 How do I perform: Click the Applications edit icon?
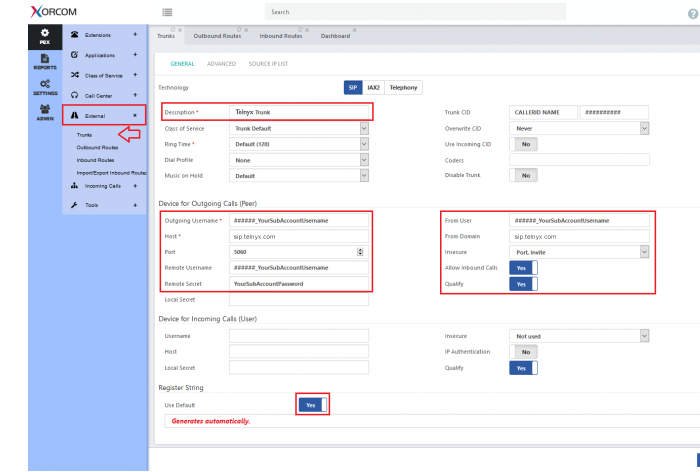click(x=75, y=54)
